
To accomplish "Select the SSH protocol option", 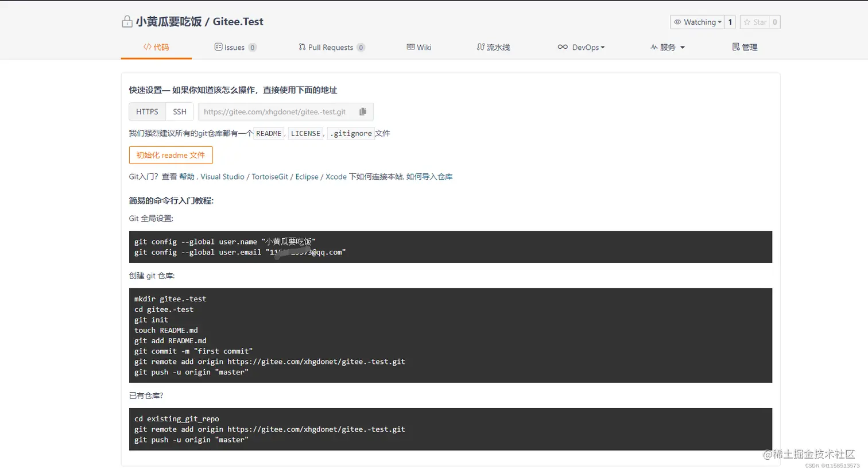I will click(x=180, y=111).
